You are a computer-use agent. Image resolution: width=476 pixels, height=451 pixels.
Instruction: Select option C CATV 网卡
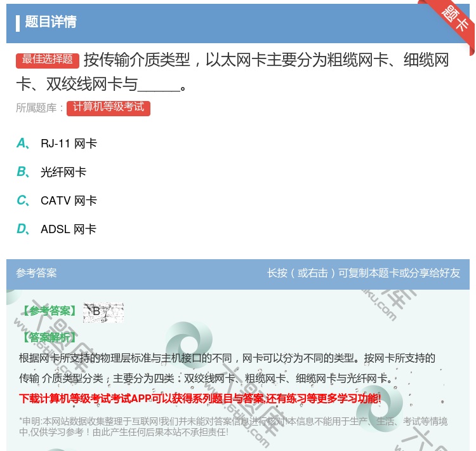click(56, 200)
